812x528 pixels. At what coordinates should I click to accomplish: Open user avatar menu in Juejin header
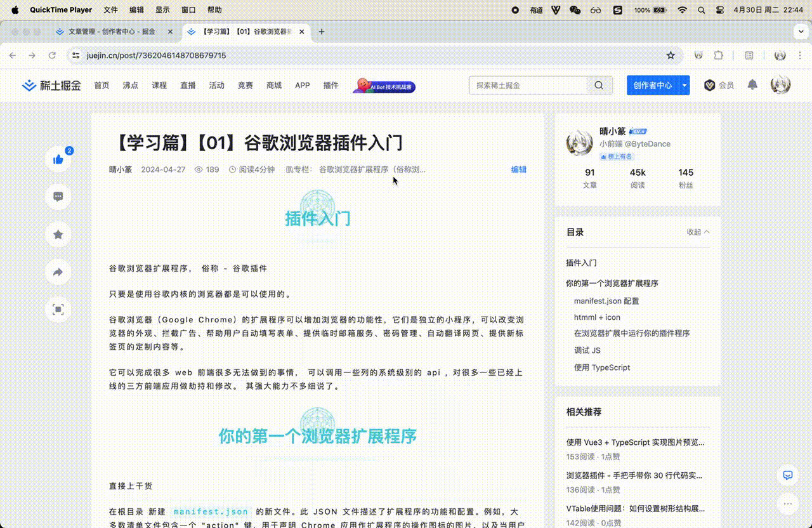point(780,84)
